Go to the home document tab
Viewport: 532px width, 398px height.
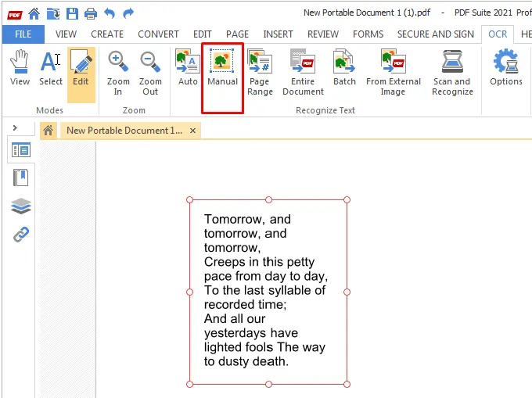click(x=49, y=131)
